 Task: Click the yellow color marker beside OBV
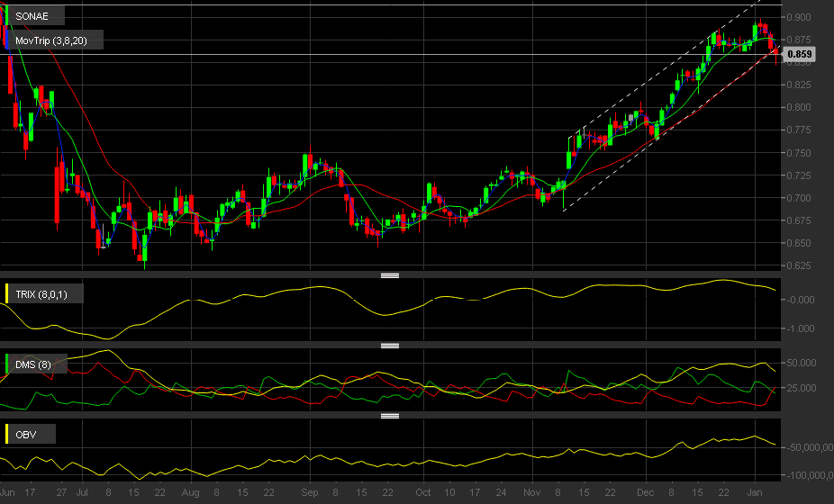click(6, 435)
